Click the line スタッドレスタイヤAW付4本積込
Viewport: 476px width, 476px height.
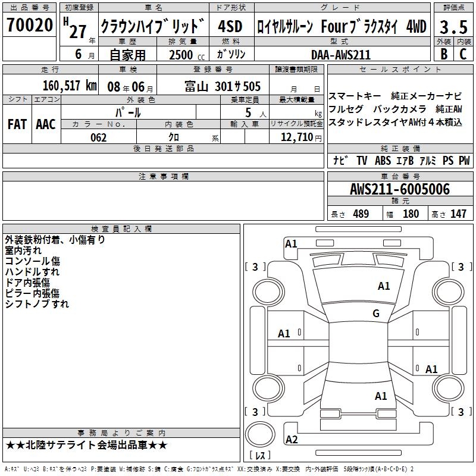(x=395, y=122)
